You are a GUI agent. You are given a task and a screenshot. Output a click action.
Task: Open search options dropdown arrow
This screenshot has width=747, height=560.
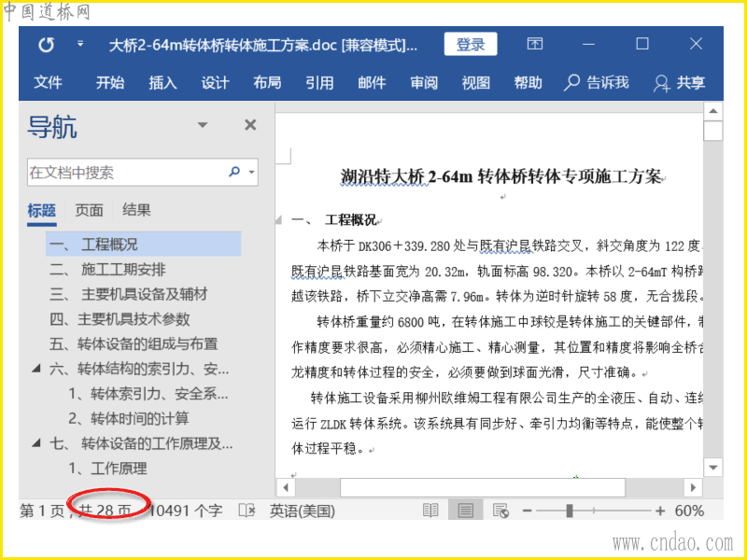[x=251, y=172]
